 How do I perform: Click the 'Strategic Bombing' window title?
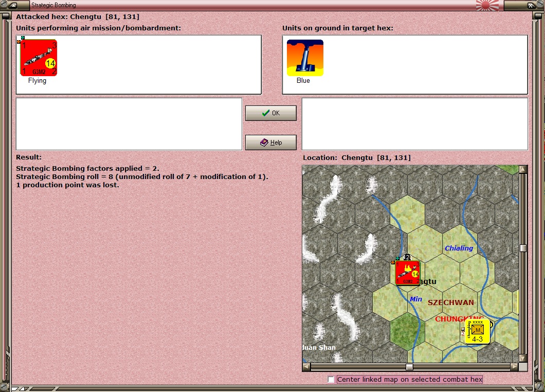coord(53,5)
